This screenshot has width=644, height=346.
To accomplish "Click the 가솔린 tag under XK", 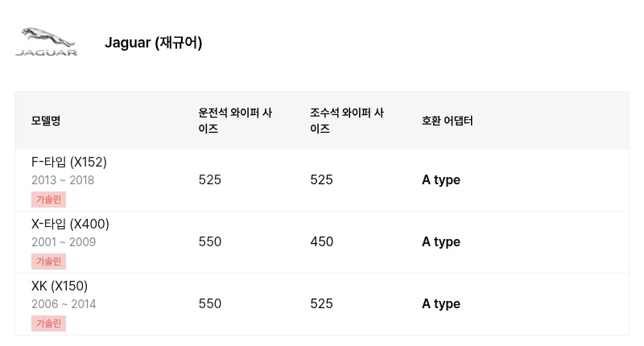I will pos(48,323).
